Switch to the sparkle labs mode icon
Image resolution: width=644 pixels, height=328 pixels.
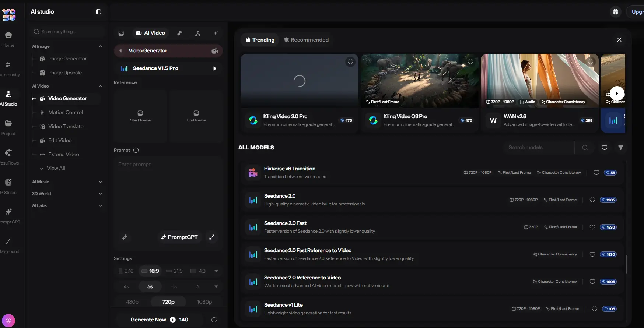point(216,33)
